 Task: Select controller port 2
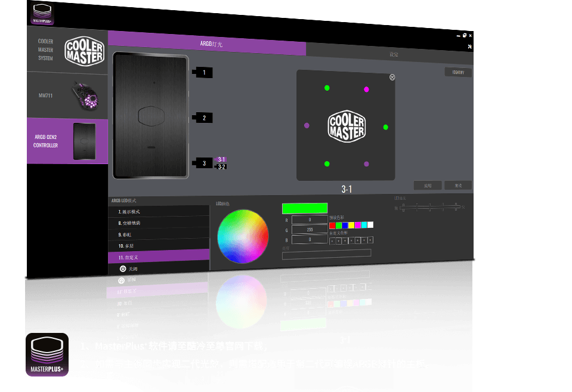203,118
